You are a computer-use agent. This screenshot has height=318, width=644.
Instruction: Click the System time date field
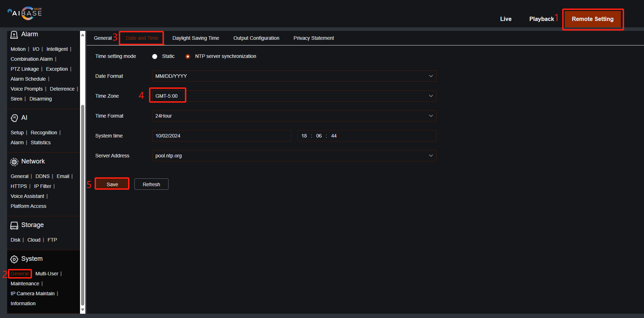(x=222, y=136)
